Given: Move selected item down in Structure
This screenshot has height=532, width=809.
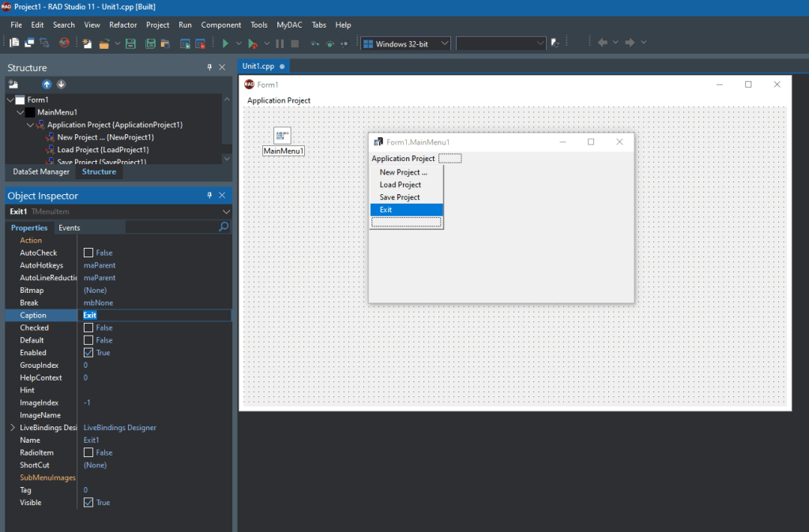Looking at the screenshot, I should 61,84.
